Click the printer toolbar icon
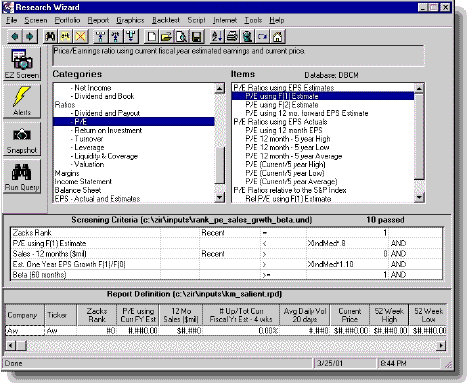The height and width of the screenshot is (383, 467). coord(232,36)
